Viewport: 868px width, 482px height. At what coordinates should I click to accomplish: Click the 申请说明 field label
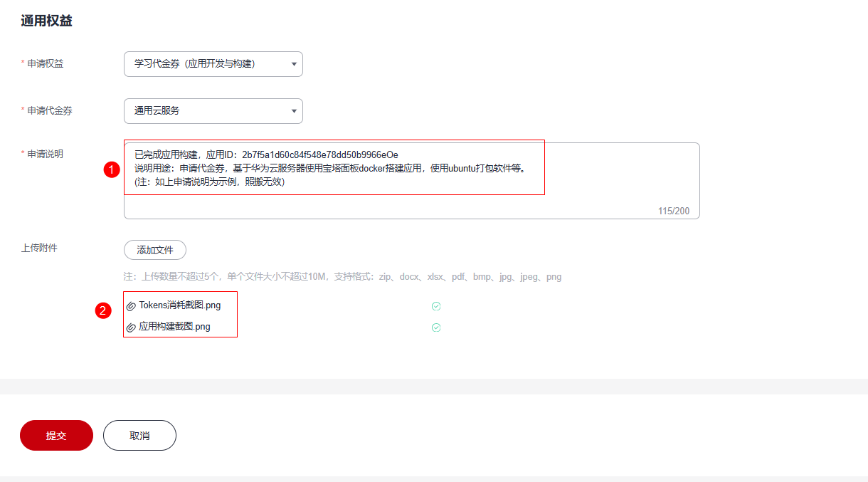click(45, 154)
